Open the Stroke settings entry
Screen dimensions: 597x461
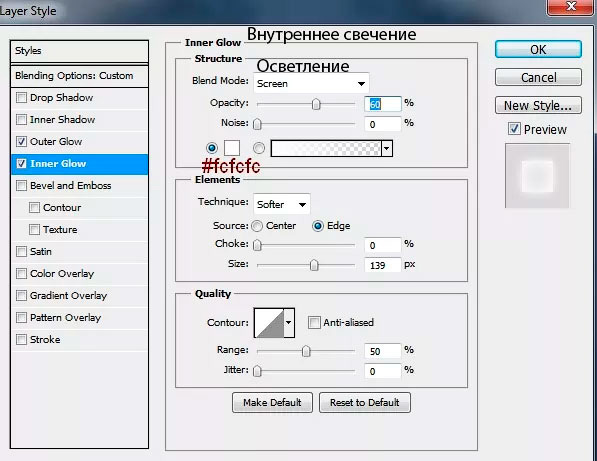pyautogui.click(x=45, y=340)
